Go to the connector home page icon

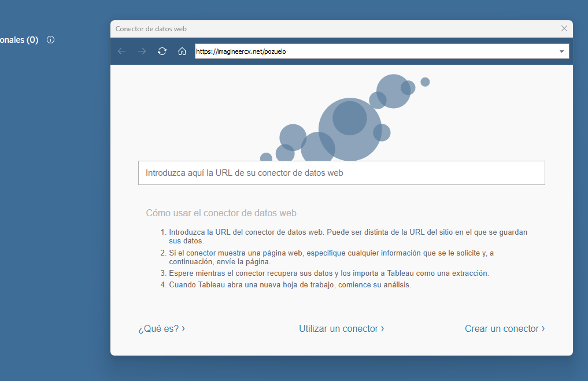coord(182,51)
